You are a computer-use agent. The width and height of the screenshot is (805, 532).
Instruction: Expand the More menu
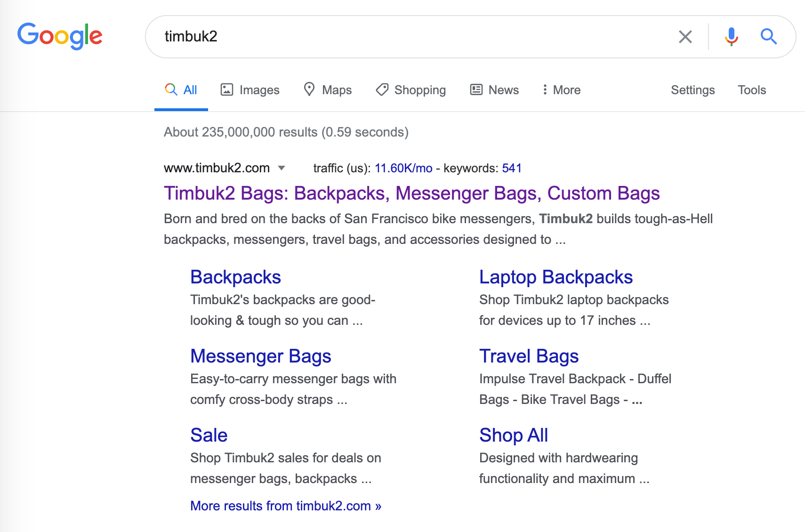(561, 90)
